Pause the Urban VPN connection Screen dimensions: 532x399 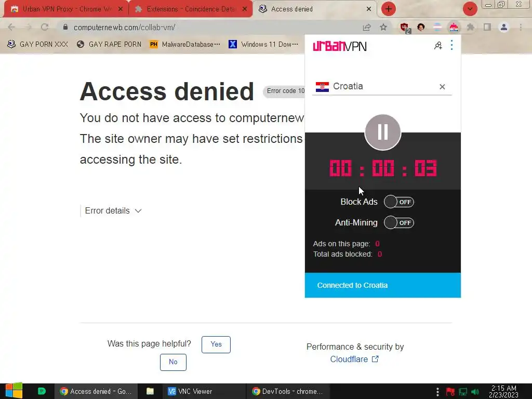pyautogui.click(x=383, y=132)
